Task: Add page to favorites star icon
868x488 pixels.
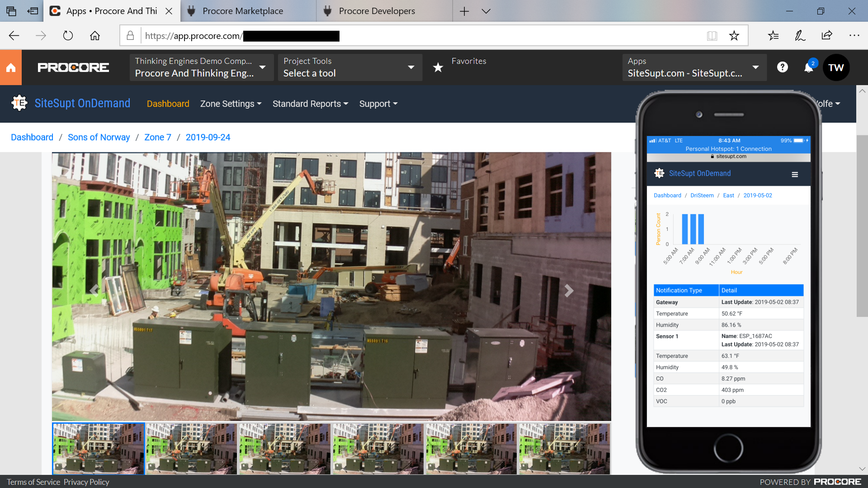Action: pos(734,36)
